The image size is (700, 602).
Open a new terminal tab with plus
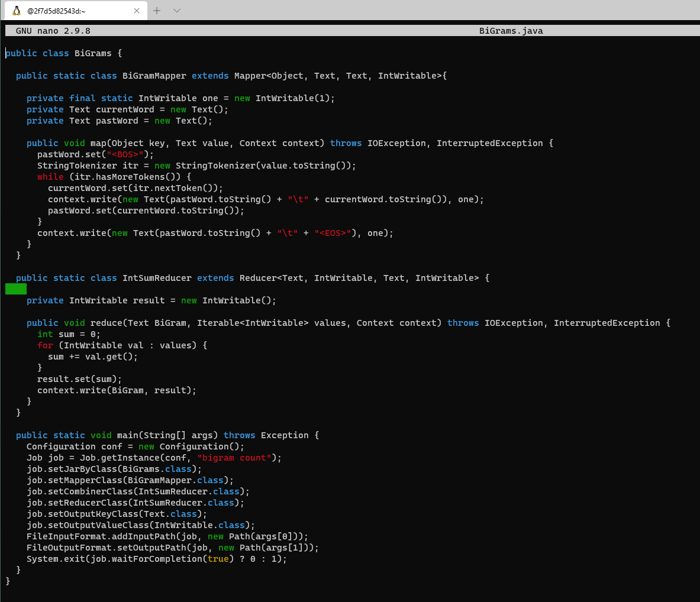pyautogui.click(x=157, y=11)
